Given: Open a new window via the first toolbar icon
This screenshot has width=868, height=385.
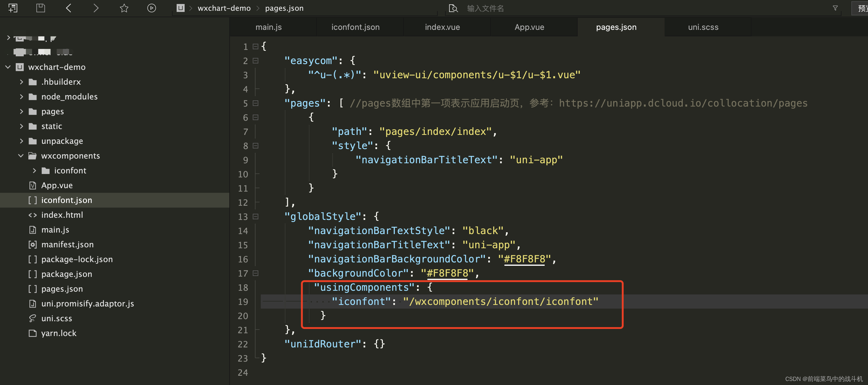Looking at the screenshot, I should coord(13,8).
